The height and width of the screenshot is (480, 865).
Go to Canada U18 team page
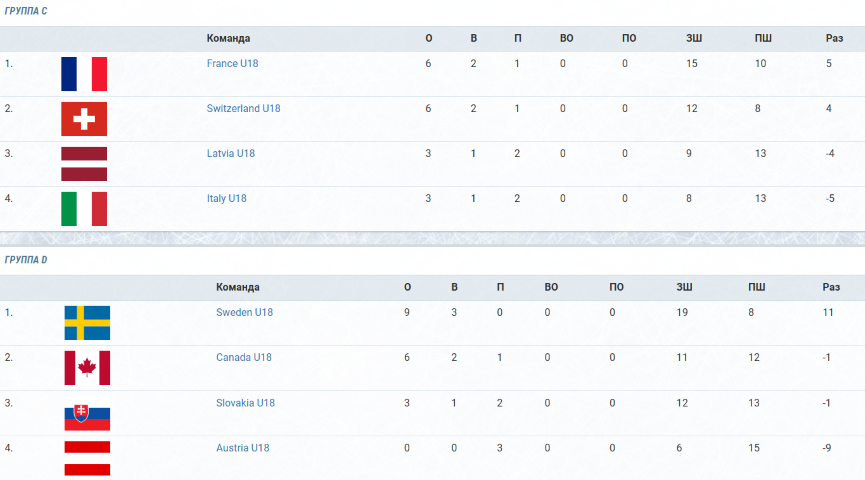coord(244,358)
